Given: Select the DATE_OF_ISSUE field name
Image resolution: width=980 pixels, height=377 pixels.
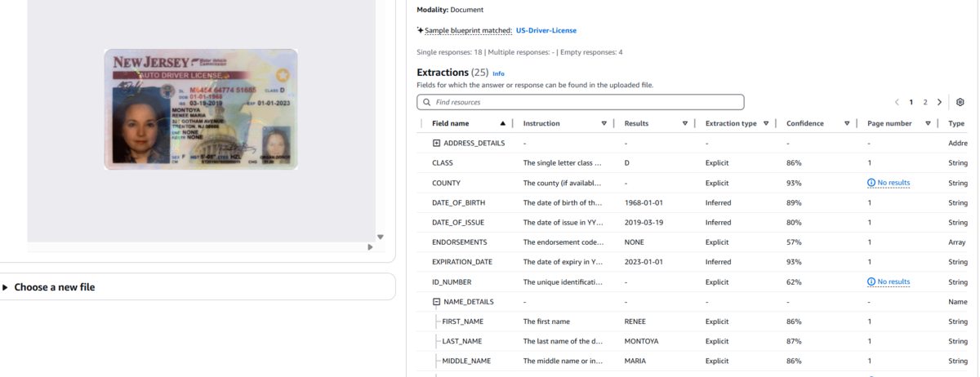Looking at the screenshot, I should (x=460, y=222).
